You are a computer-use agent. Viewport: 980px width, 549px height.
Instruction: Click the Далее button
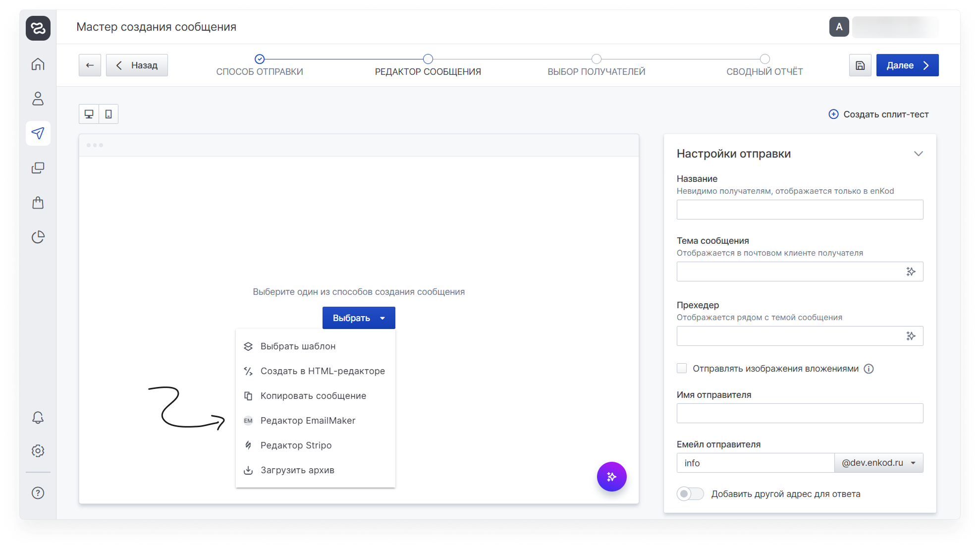(907, 65)
